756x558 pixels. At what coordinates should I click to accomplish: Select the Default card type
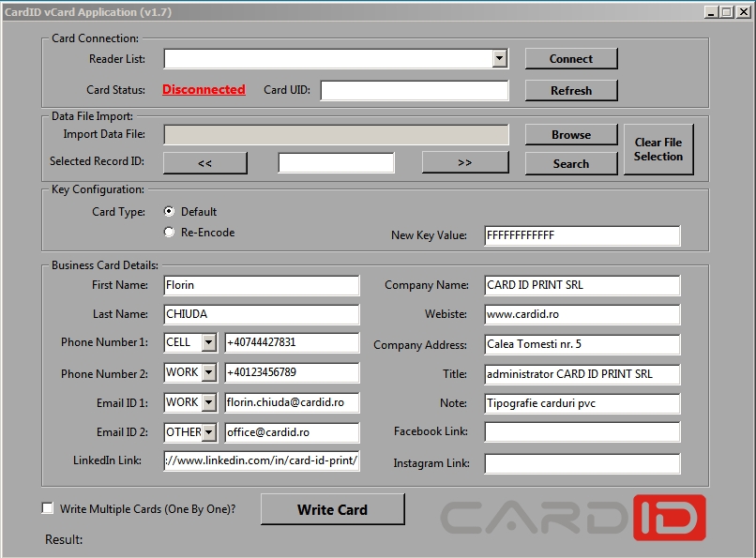click(171, 211)
